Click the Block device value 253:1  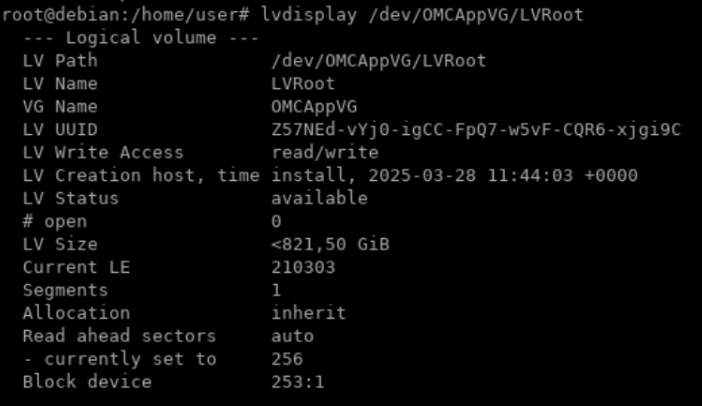(x=298, y=382)
